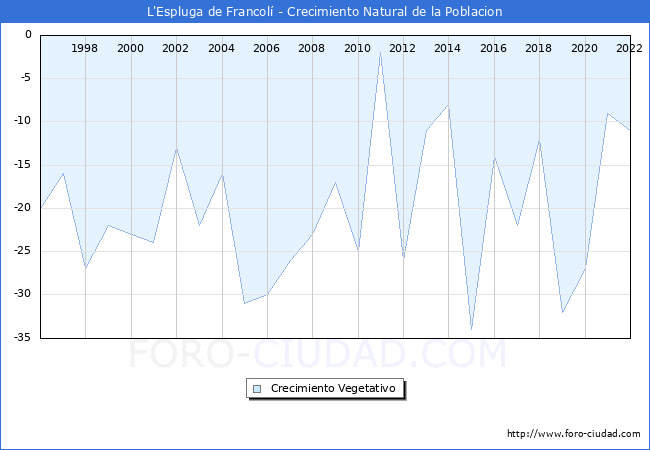Click the 2021 data point near -9
This screenshot has height=450, width=650.
pyautogui.click(x=608, y=113)
